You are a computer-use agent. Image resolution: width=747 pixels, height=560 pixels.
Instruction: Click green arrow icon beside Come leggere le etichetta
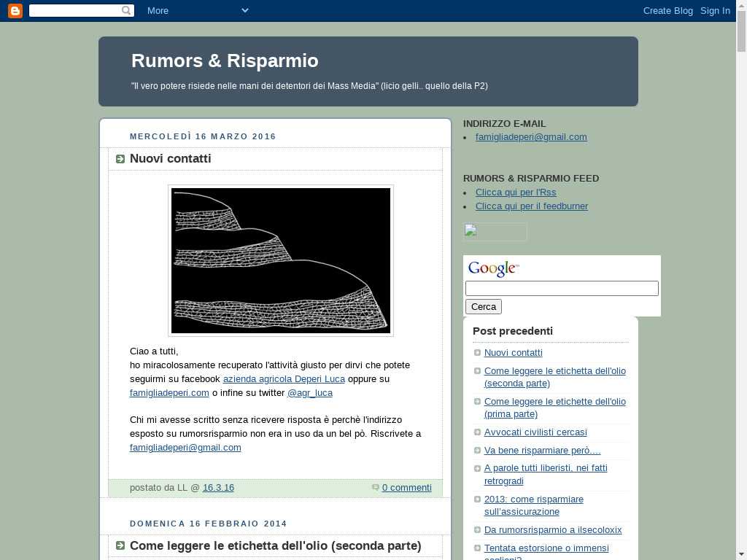coord(120,546)
